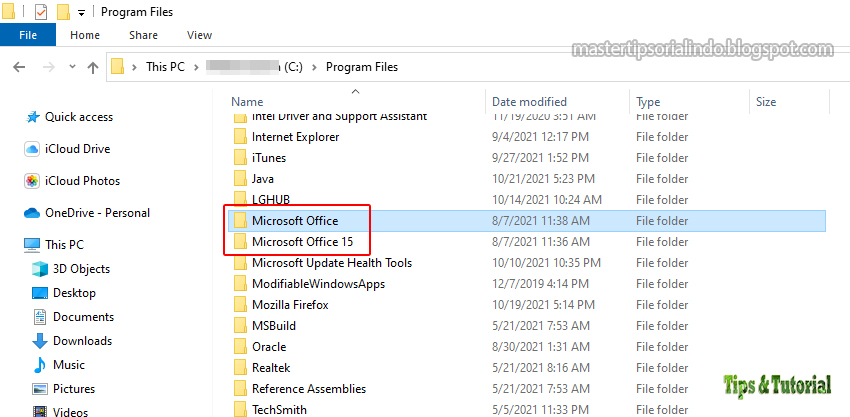Click This PC in the address bar
Screen dimensions: 850x417
click(165, 67)
